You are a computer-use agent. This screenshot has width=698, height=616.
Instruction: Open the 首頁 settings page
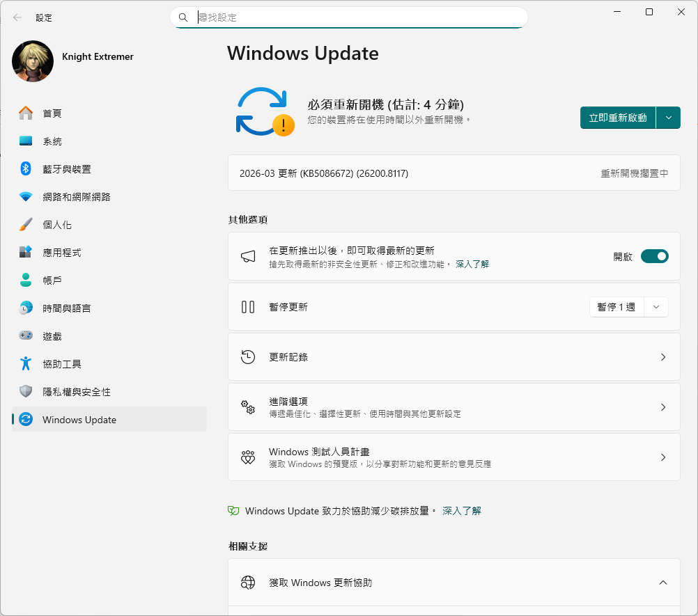pyautogui.click(x=109, y=113)
